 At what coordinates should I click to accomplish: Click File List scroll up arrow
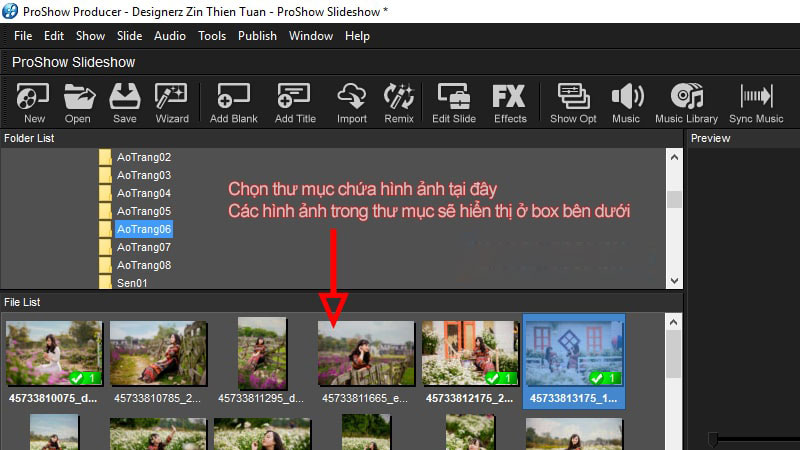coord(673,322)
